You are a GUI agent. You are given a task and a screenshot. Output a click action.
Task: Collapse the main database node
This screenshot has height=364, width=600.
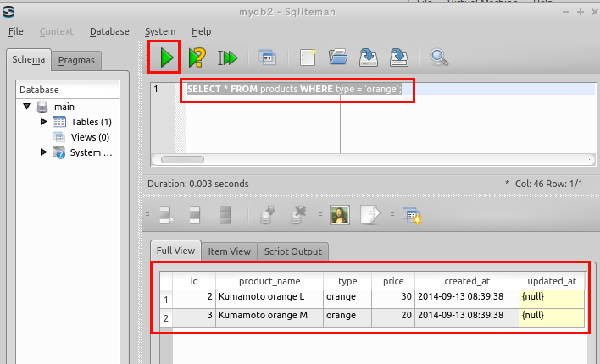[26, 107]
